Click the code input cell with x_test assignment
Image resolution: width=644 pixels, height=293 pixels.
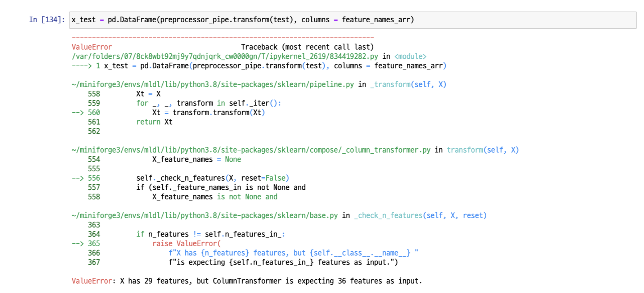click(353, 20)
